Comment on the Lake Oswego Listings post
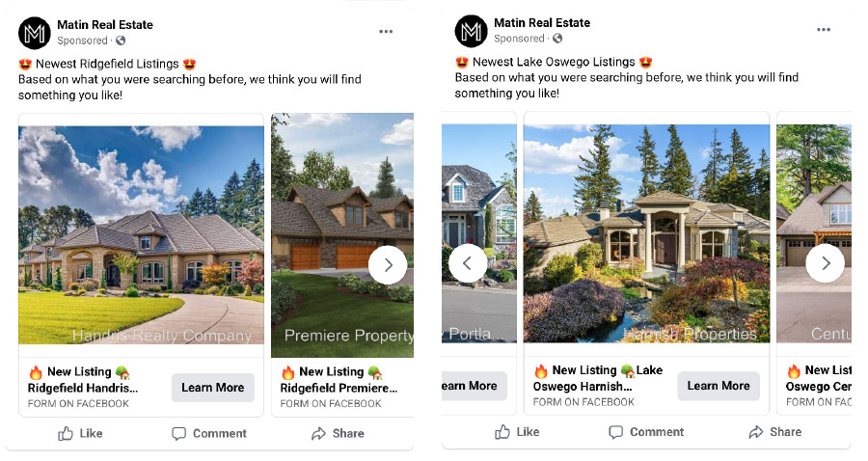The height and width of the screenshot is (461, 868). click(646, 432)
